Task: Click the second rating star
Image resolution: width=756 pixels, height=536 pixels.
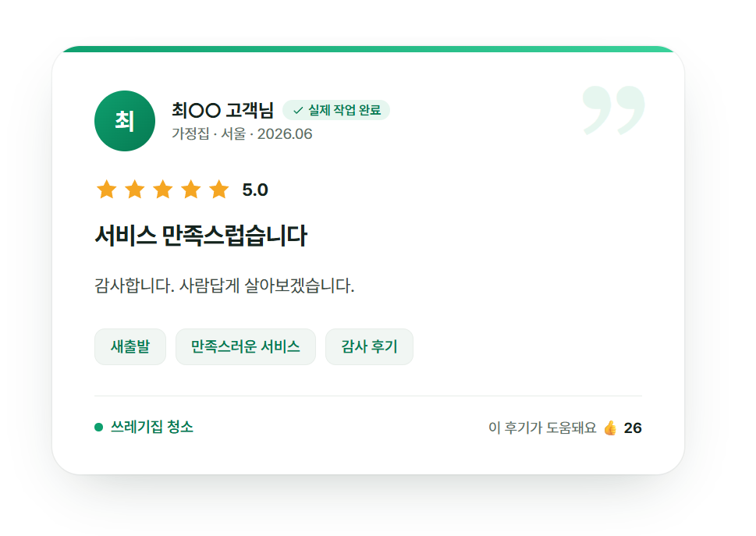Action: (x=134, y=189)
